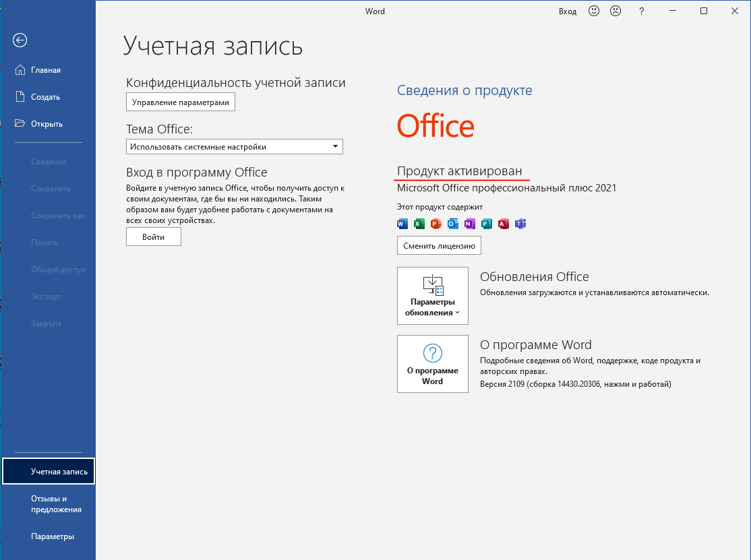751x560 pixels.
Task: Click Общий доступ in the sidebar
Action: tap(49, 270)
